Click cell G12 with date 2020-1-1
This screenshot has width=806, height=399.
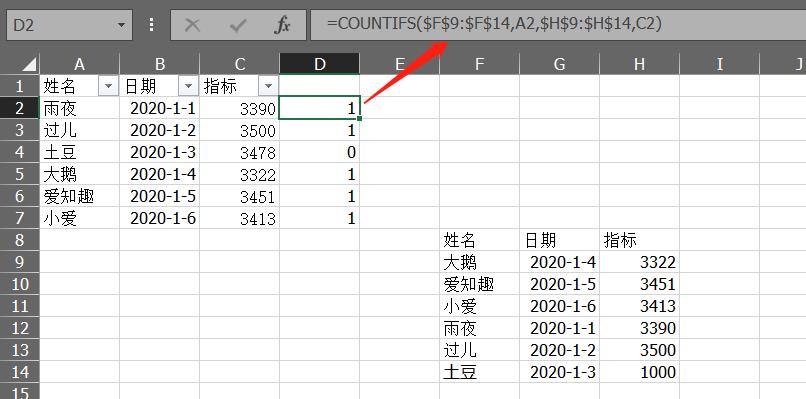tap(559, 328)
